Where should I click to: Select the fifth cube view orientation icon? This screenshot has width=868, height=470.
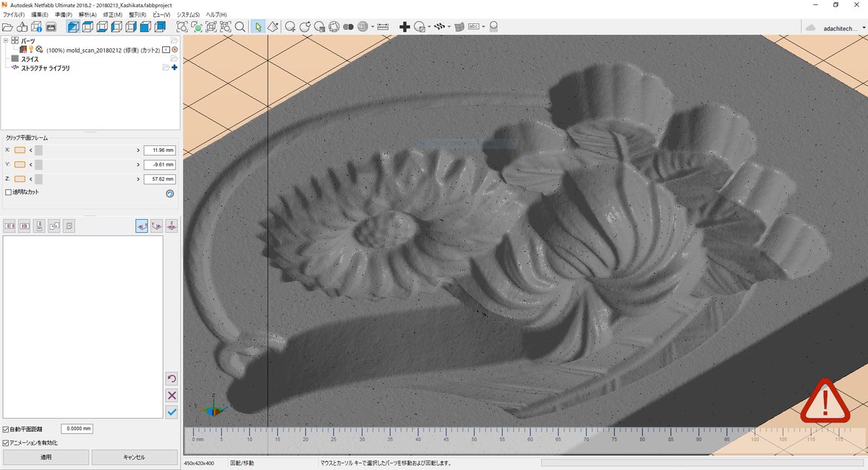coord(131,27)
